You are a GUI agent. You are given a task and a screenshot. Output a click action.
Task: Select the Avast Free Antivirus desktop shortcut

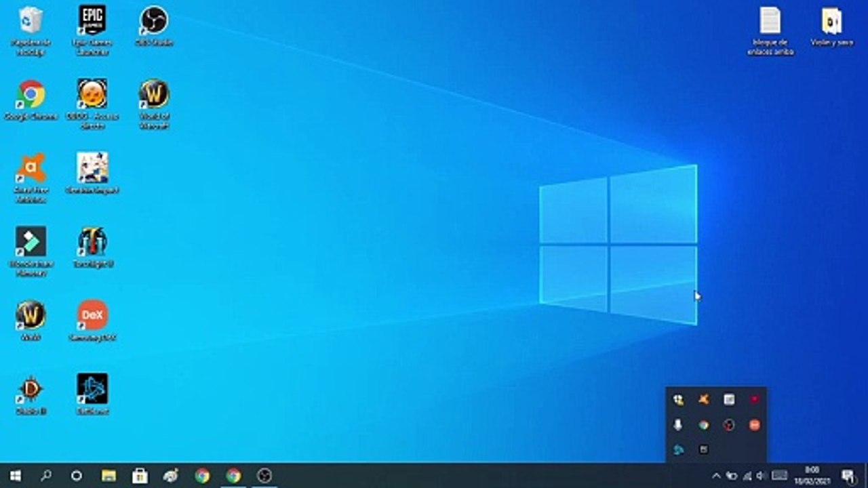[31, 178]
